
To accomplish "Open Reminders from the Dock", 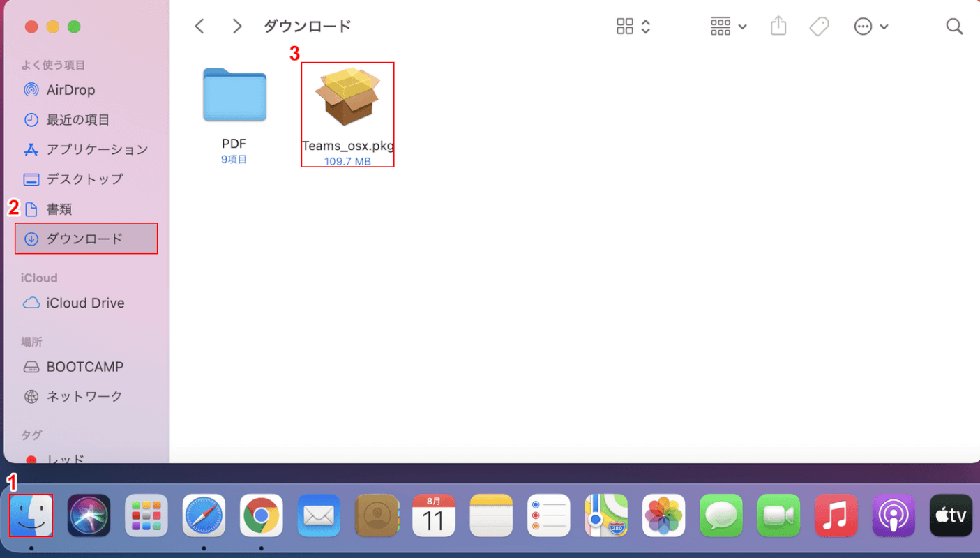I will click(549, 515).
